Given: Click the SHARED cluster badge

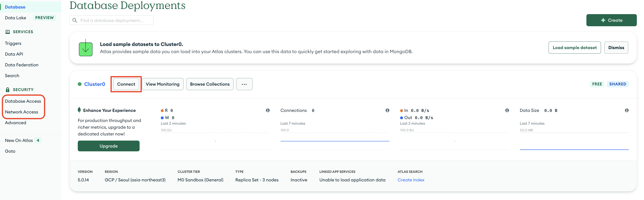Looking at the screenshot, I should (x=617, y=84).
